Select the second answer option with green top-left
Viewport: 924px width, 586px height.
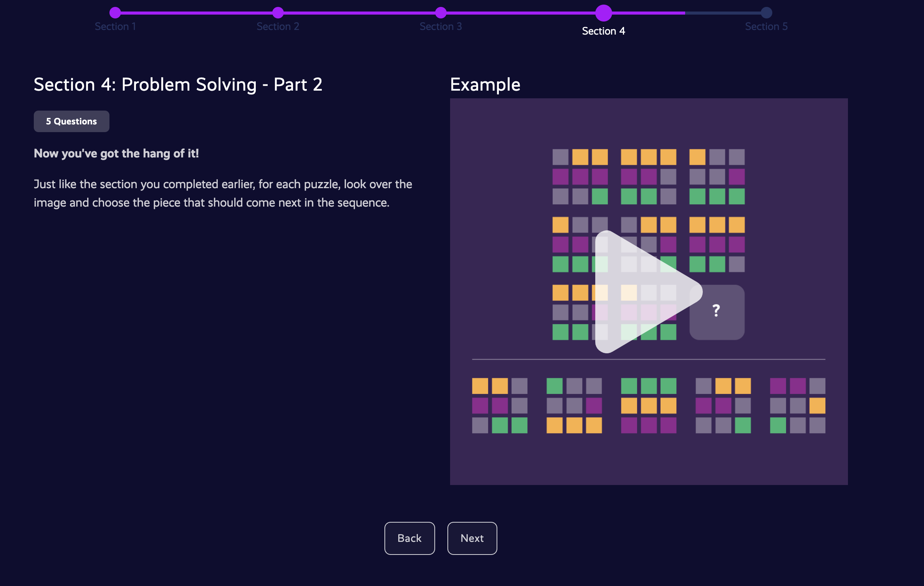(574, 406)
